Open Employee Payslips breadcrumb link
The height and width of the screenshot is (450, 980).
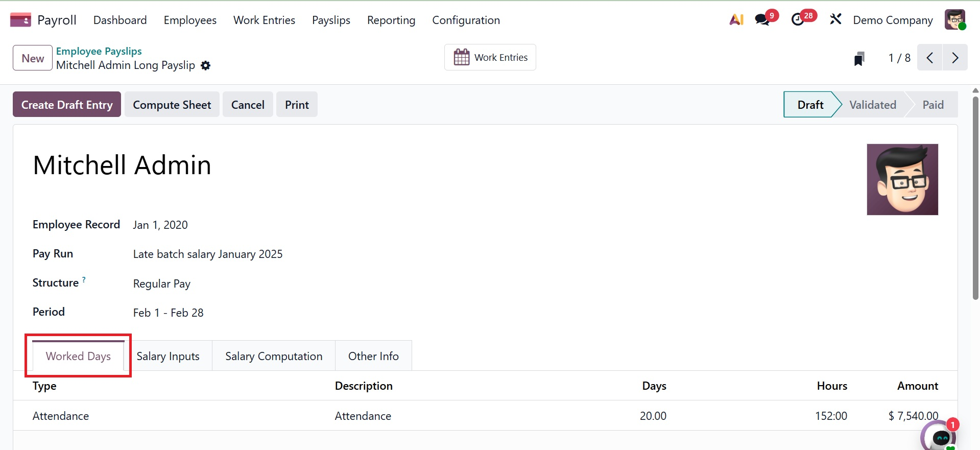click(x=99, y=51)
